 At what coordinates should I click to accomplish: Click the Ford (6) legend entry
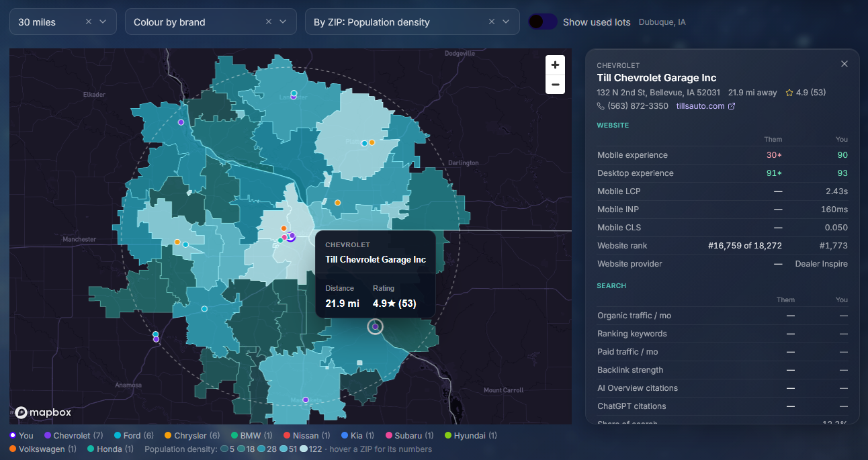coord(134,436)
